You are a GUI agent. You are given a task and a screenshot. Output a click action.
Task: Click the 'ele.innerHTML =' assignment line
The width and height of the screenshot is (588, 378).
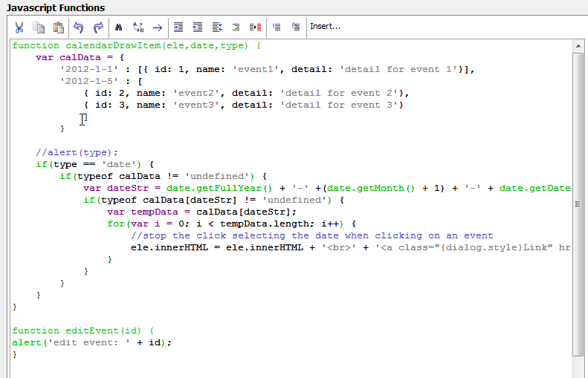tap(351, 247)
